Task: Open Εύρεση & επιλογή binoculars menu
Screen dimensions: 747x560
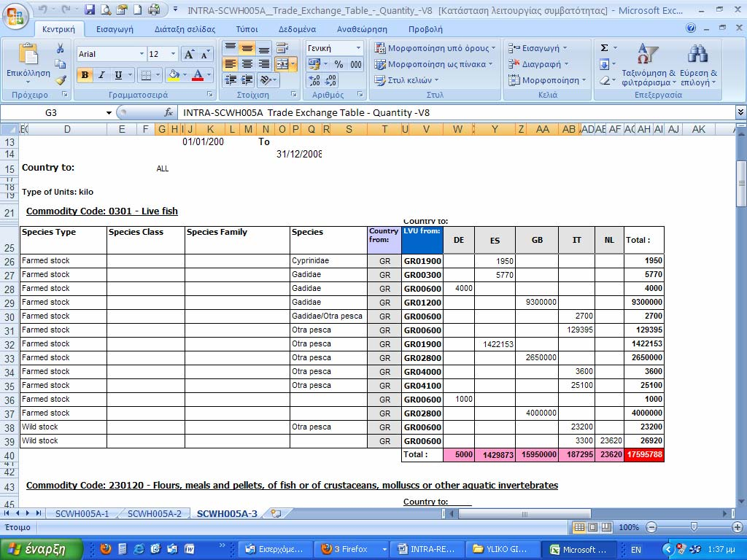Action: tap(698, 65)
